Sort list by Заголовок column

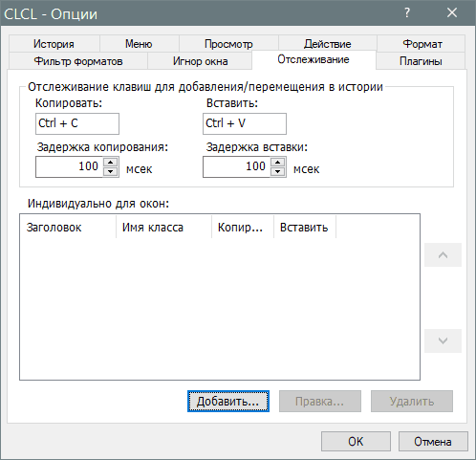coord(68,227)
